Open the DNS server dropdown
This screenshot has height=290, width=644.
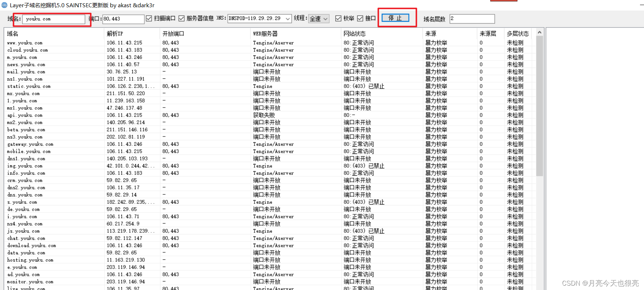point(288,18)
